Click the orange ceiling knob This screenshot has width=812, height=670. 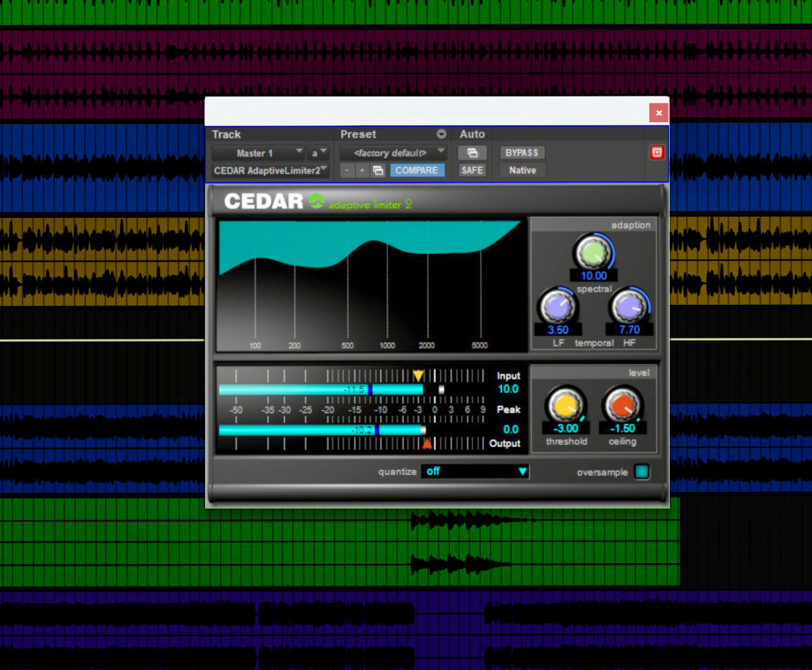[x=622, y=406]
